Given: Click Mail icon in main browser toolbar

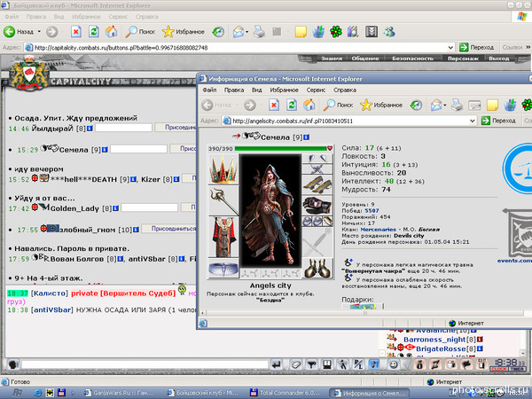Looking at the screenshot, I should [x=239, y=32].
